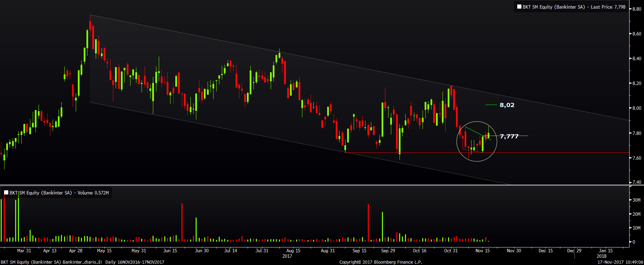Screen dimensions: 644x265
Task: Click the 7.80 price axis label
Action: click(637, 133)
